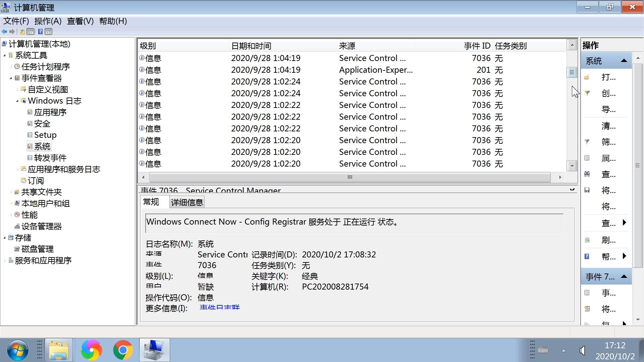Image resolution: width=644 pixels, height=362 pixels.
Task: Click the back arrow toolbar icon
Action: click(x=4, y=32)
